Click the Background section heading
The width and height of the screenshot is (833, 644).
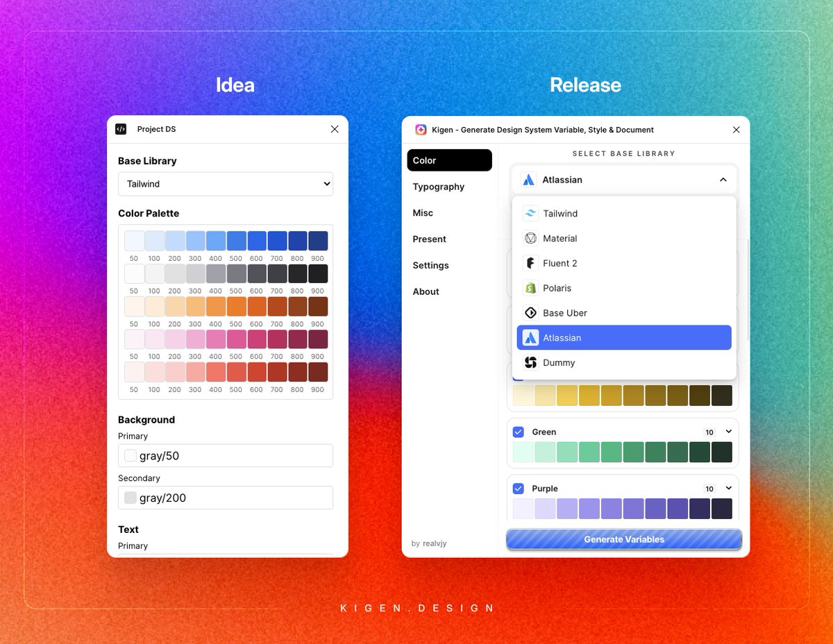pos(146,420)
